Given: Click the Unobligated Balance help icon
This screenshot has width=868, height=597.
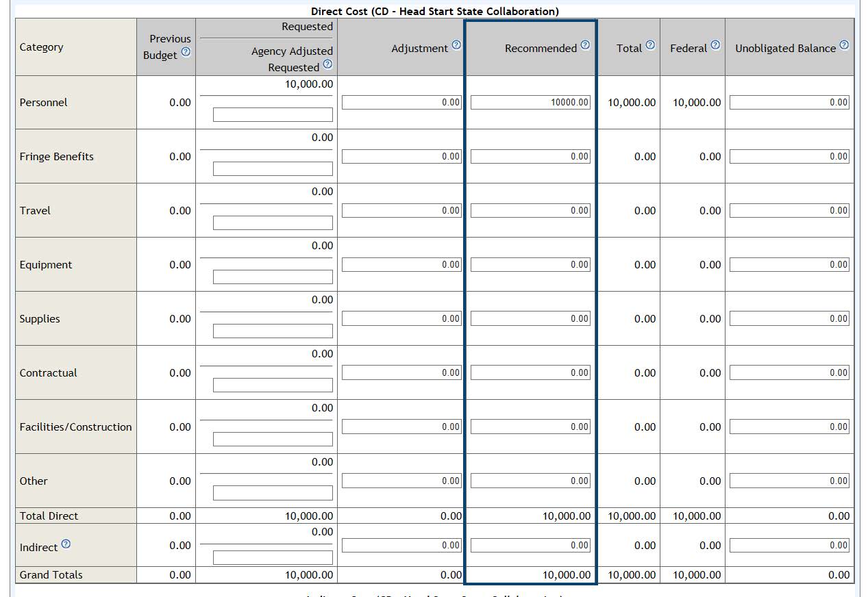Looking at the screenshot, I should (844, 45).
